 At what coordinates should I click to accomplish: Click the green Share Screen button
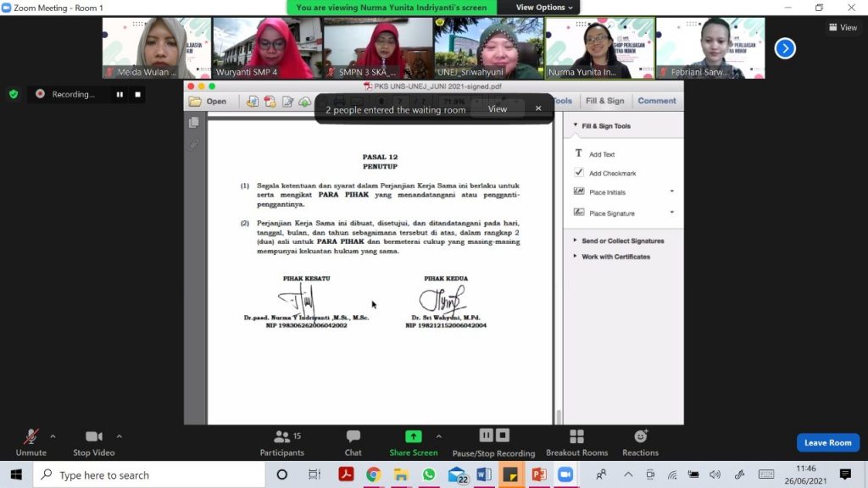point(414,442)
